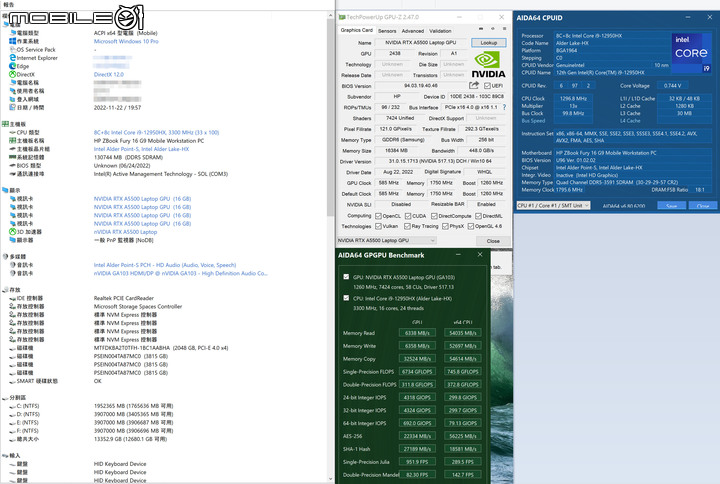Click the memory stick icon beside 系統記憶體
Screen dimensions: 720x484
tap(12, 157)
